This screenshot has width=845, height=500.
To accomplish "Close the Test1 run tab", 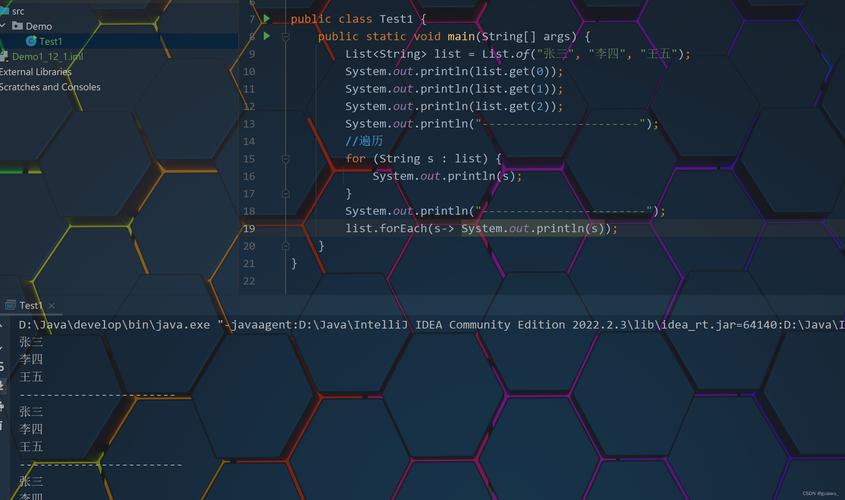I will (51, 305).
